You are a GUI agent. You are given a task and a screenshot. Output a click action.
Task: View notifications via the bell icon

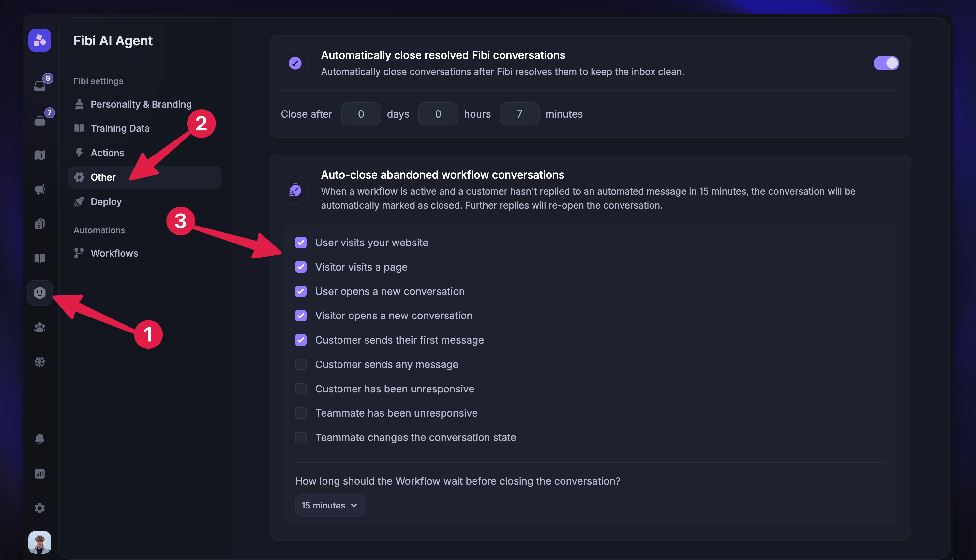point(40,439)
